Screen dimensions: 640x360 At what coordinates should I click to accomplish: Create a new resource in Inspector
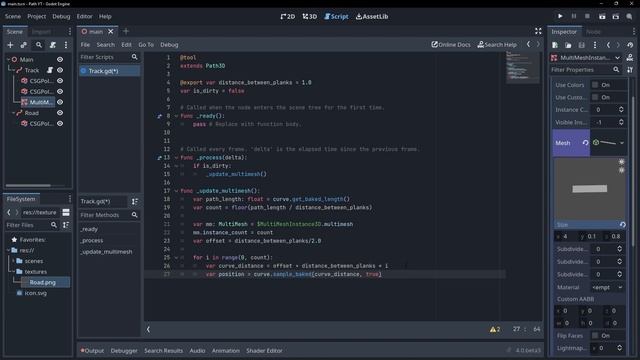point(555,45)
